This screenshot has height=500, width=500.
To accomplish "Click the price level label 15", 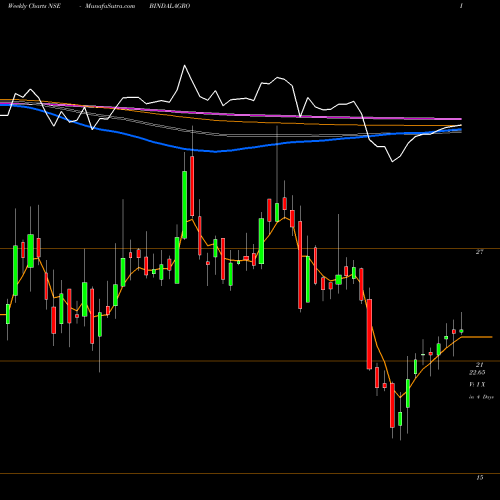I will tap(479, 478).
